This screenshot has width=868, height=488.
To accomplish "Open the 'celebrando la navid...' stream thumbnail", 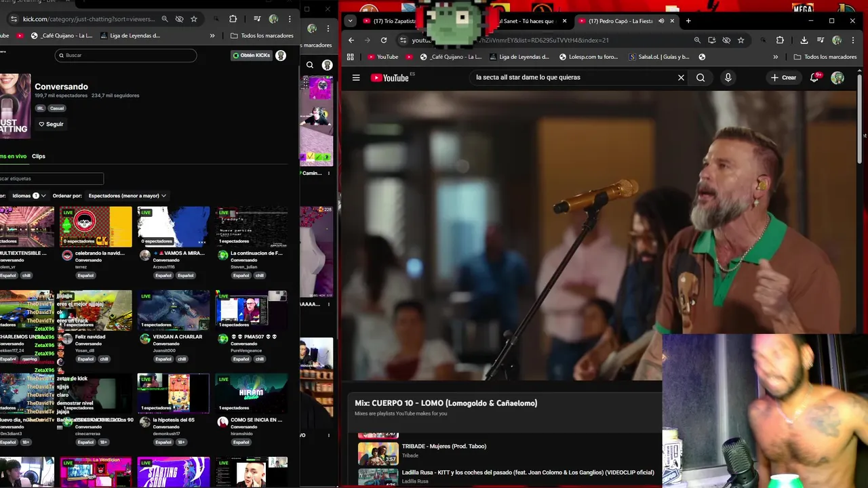I will tap(96, 227).
